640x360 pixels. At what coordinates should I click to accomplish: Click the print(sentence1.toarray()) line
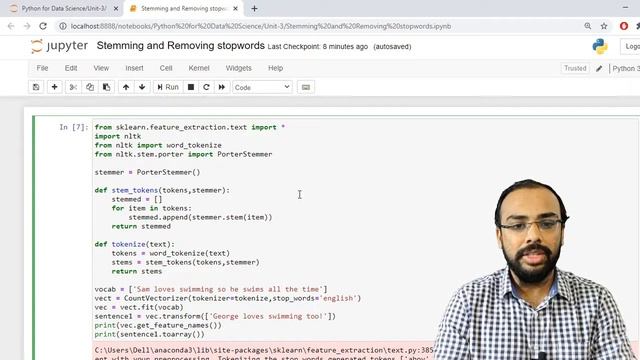point(149,334)
